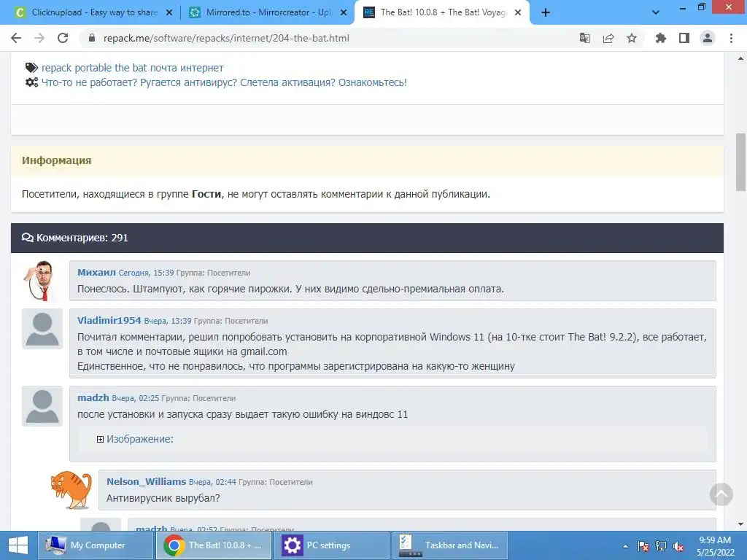Click madzh's default avatar at 02:25
This screenshot has height=560, width=747.
(x=42, y=406)
